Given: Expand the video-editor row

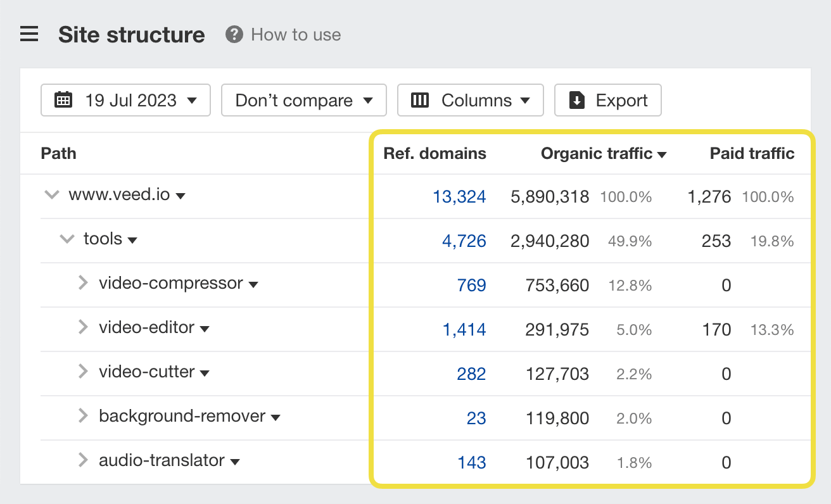Looking at the screenshot, I should tap(82, 327).
